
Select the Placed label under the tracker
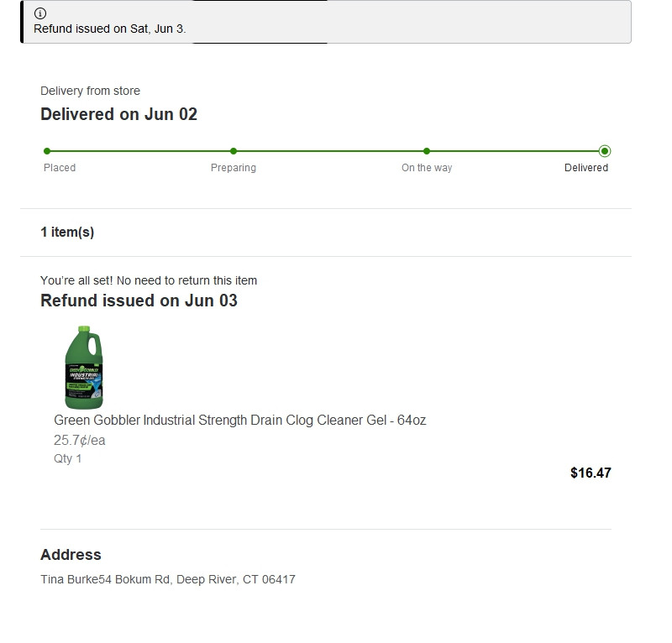tap(60, 168)
